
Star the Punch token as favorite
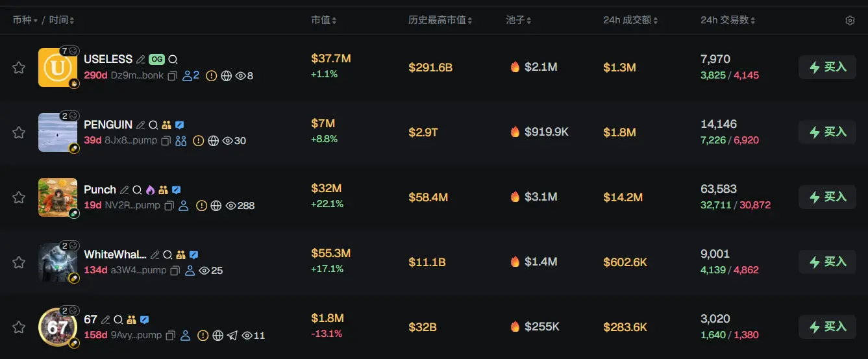coord(19,197)
